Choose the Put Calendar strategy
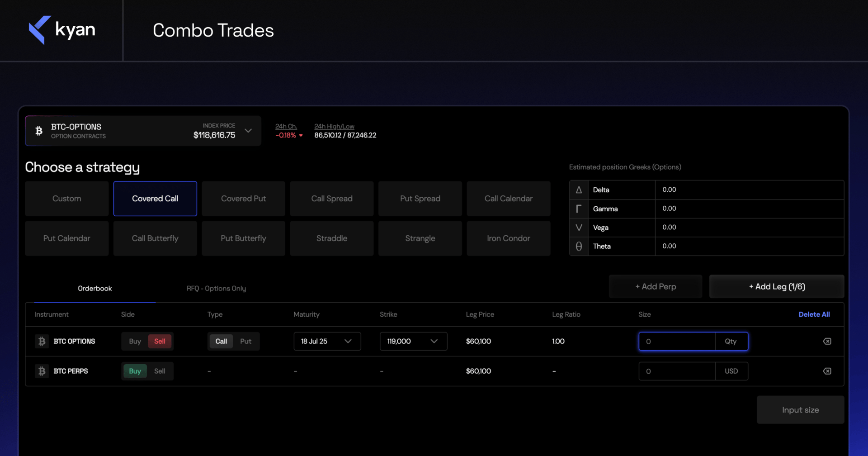 67,238
